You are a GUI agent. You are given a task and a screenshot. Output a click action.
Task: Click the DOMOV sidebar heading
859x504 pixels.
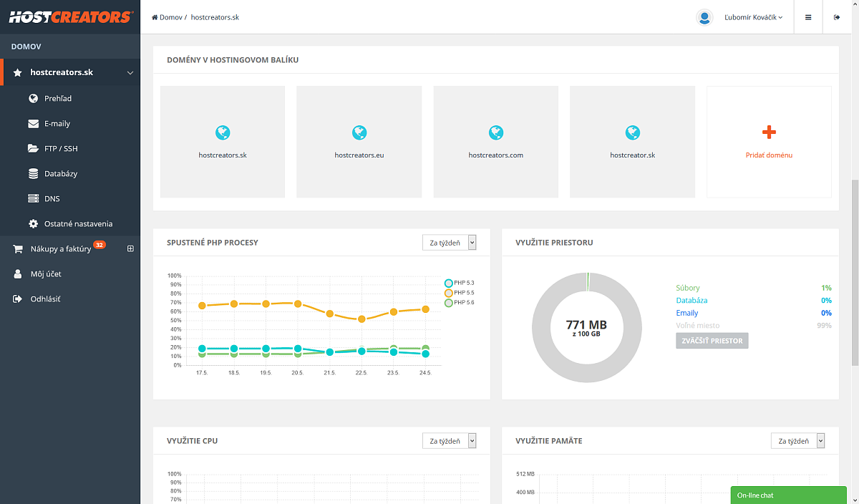pyautogui.click(x=26, y=47)
